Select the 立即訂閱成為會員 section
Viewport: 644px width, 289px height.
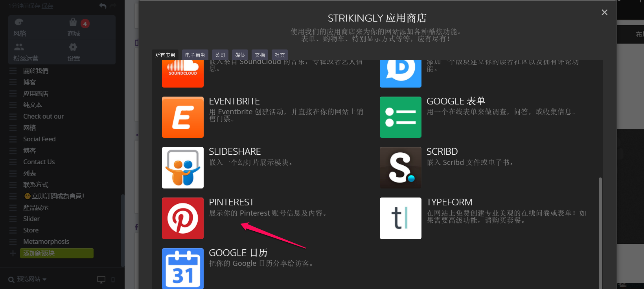click(x=54, y=196)
